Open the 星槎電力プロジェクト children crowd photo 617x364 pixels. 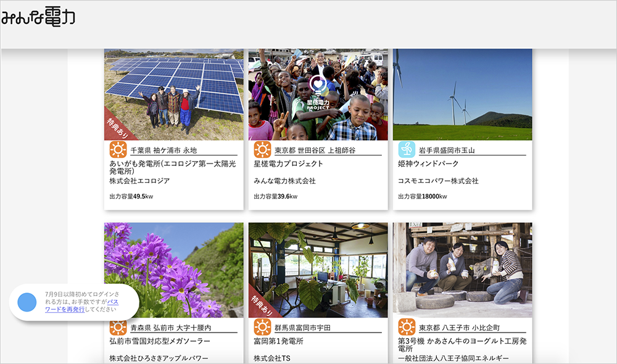tap(318, 94)
